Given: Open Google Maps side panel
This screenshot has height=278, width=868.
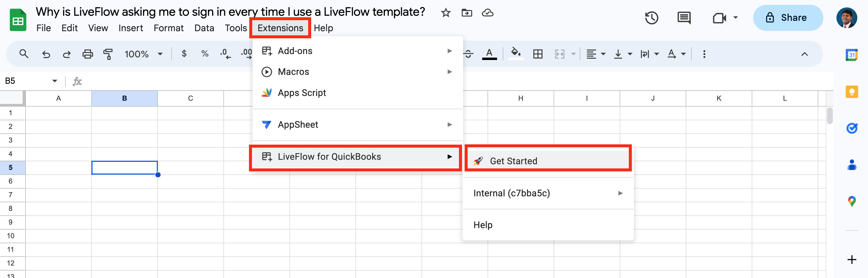Looking at the screenshot, I should pos(851,201).
